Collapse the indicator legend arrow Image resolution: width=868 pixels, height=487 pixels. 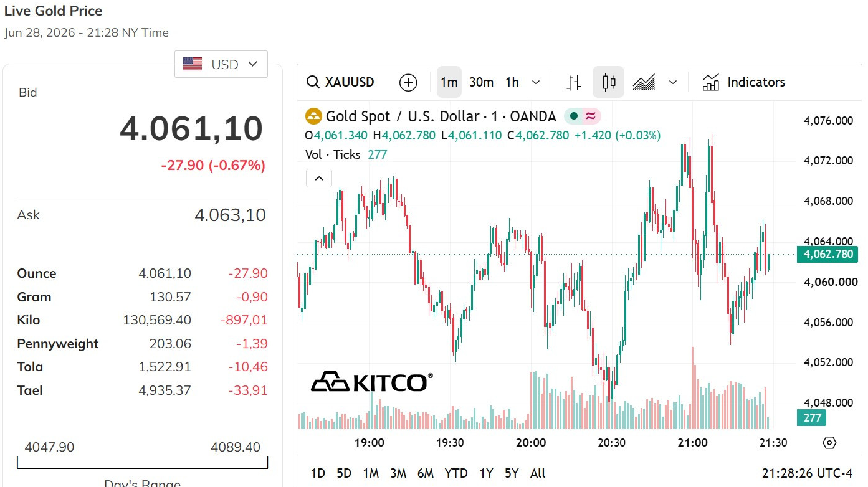(319, 179)
